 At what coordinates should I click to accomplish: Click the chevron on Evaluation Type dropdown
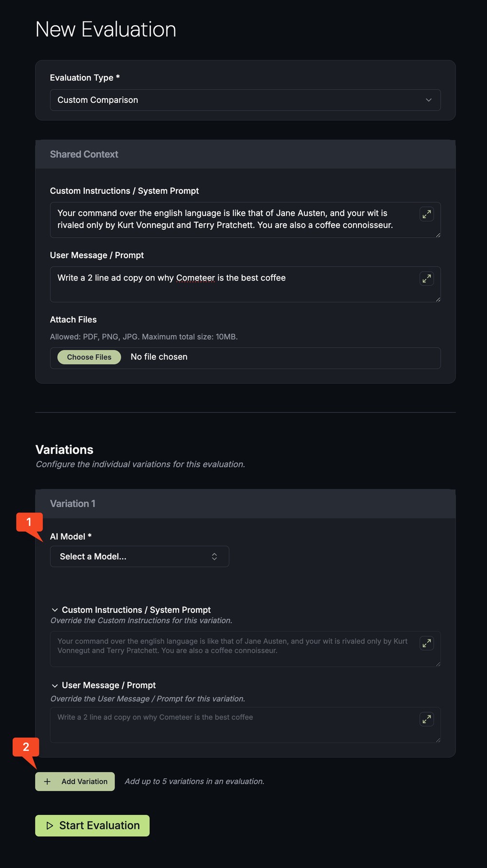pyautogui.click(x=428, y=100)
